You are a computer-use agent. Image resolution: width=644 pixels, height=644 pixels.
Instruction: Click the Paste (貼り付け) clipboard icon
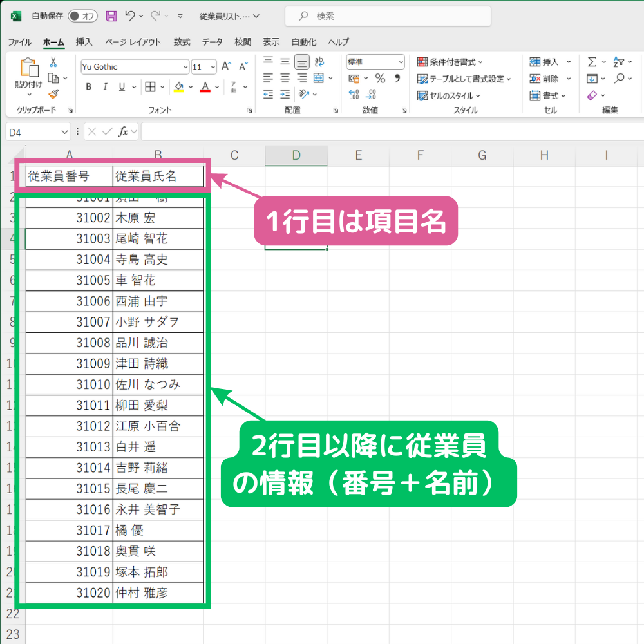tap(29, 68)
